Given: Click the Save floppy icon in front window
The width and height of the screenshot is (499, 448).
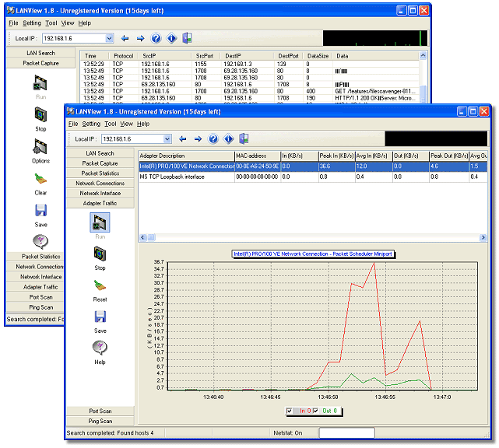Looking at the screenshot, I should click(100, 317).
